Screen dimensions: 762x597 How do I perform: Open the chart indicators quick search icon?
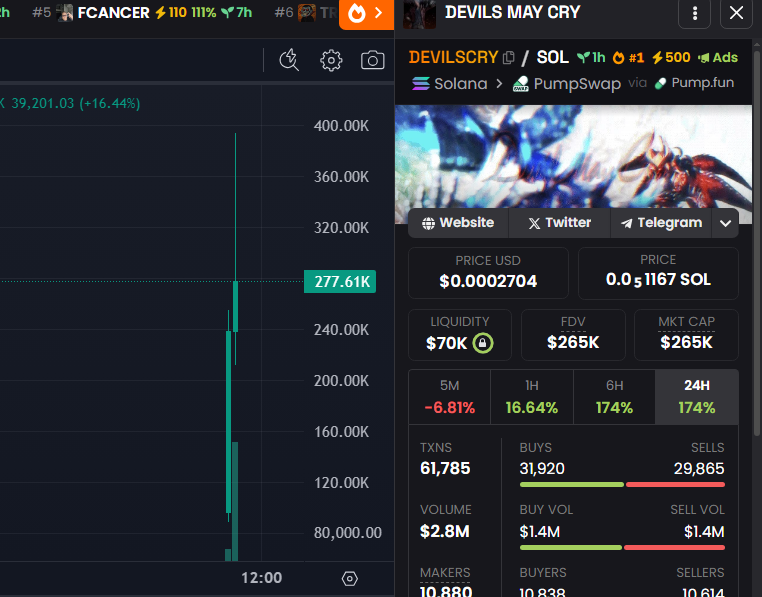(289, 60)
